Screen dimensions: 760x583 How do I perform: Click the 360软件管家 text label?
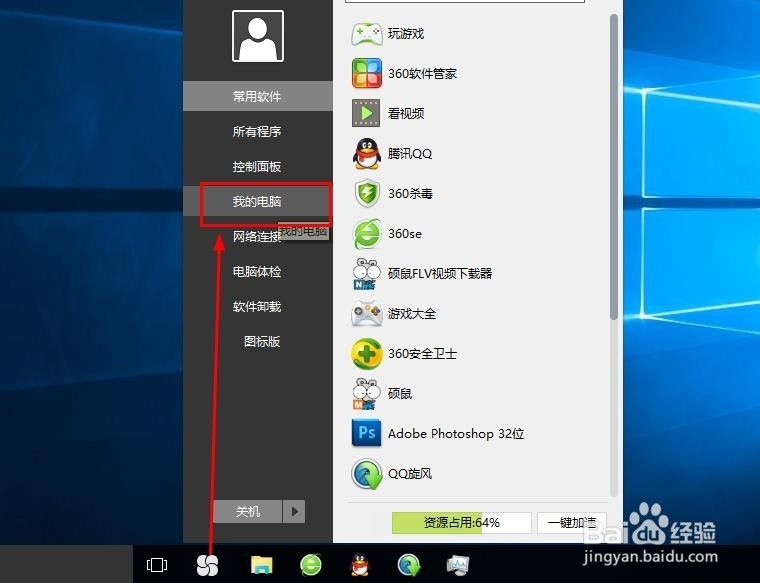coord(423,74)
